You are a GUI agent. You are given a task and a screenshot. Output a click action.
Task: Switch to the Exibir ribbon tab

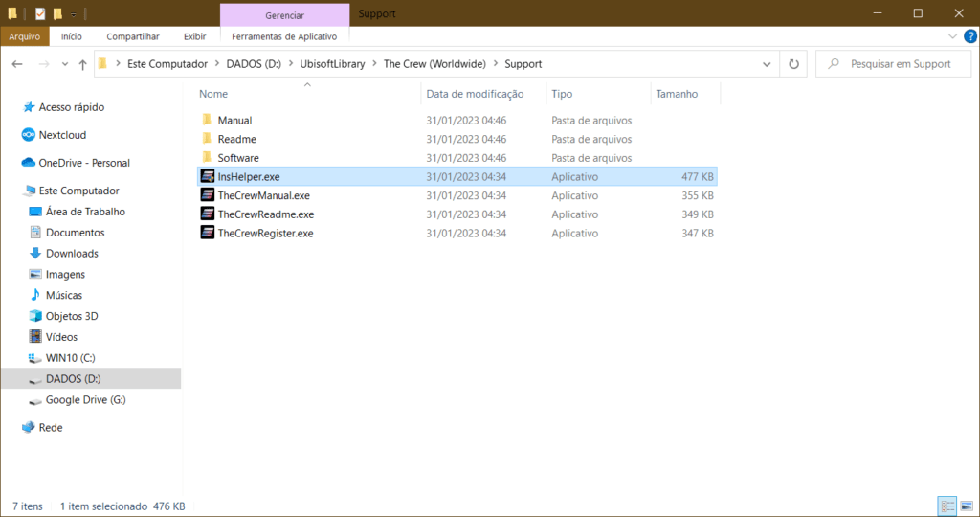(194, 36)
